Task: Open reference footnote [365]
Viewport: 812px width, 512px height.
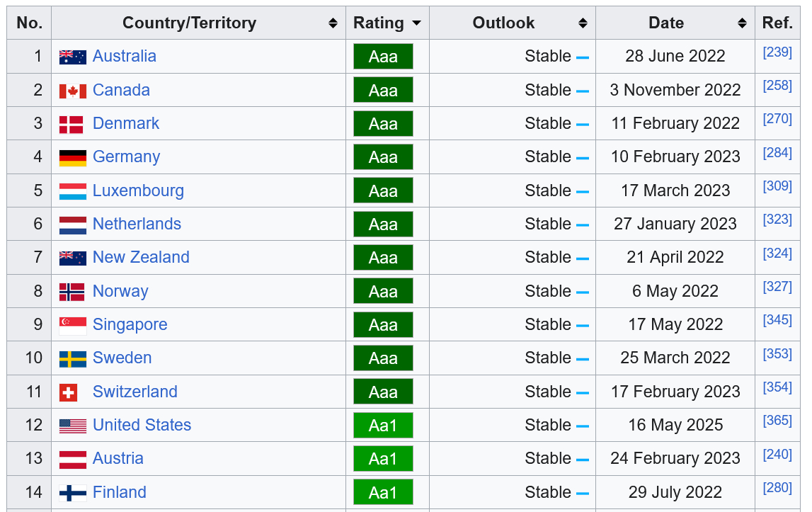Action: point(777,421)
